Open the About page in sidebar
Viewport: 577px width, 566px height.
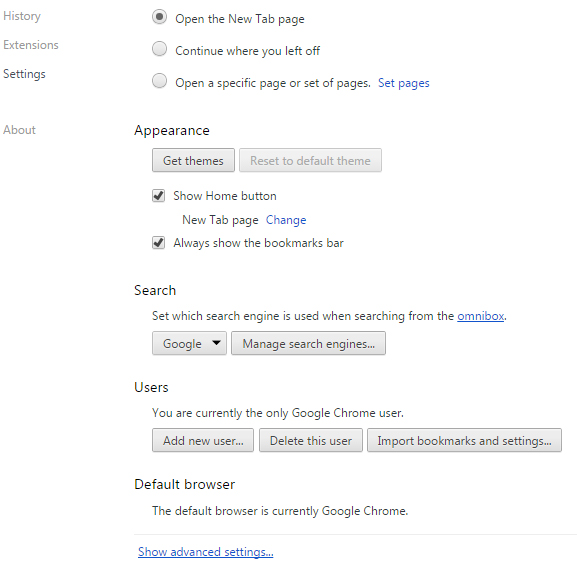point(20,130)
